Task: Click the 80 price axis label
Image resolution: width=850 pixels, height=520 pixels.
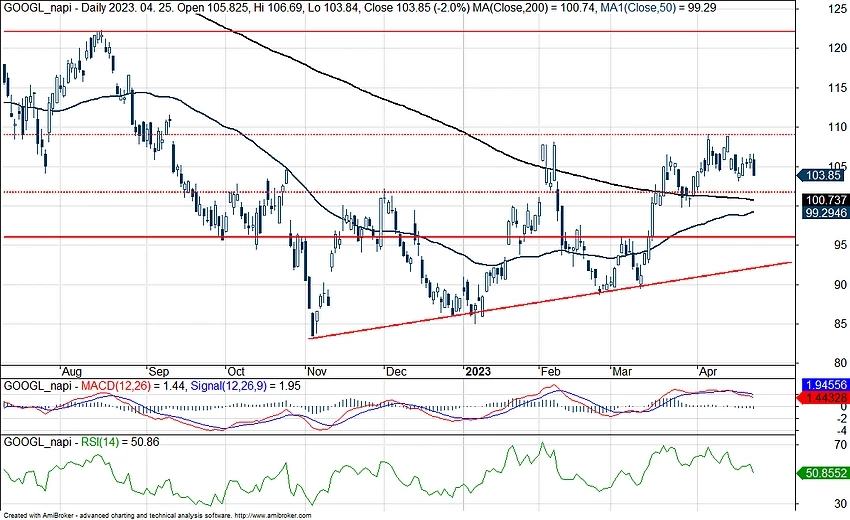Action: pos(840,363)
